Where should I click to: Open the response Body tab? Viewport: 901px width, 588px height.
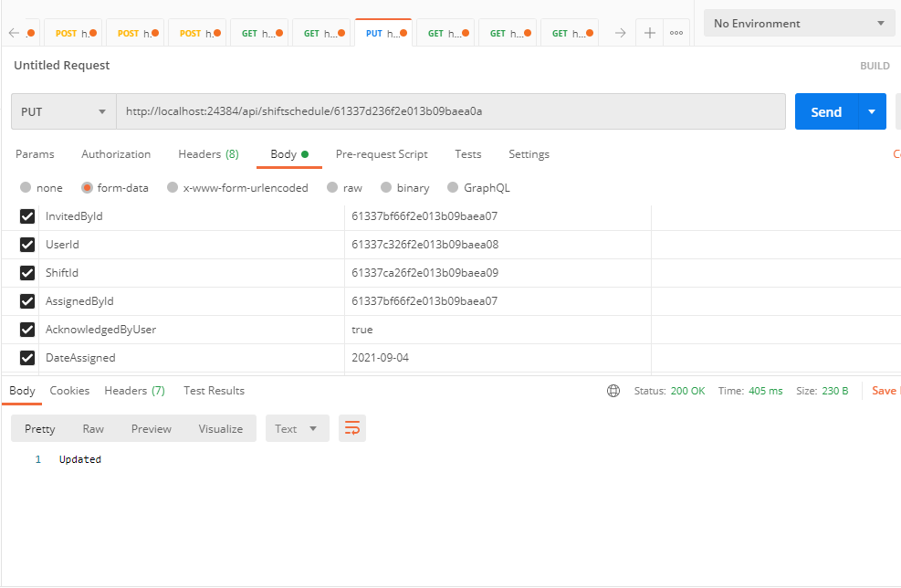(x=22, y=391)
